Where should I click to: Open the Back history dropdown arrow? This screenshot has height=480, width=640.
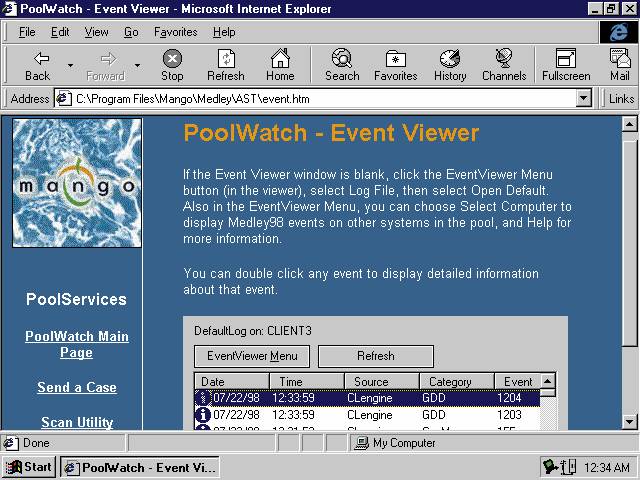(70, 65)
